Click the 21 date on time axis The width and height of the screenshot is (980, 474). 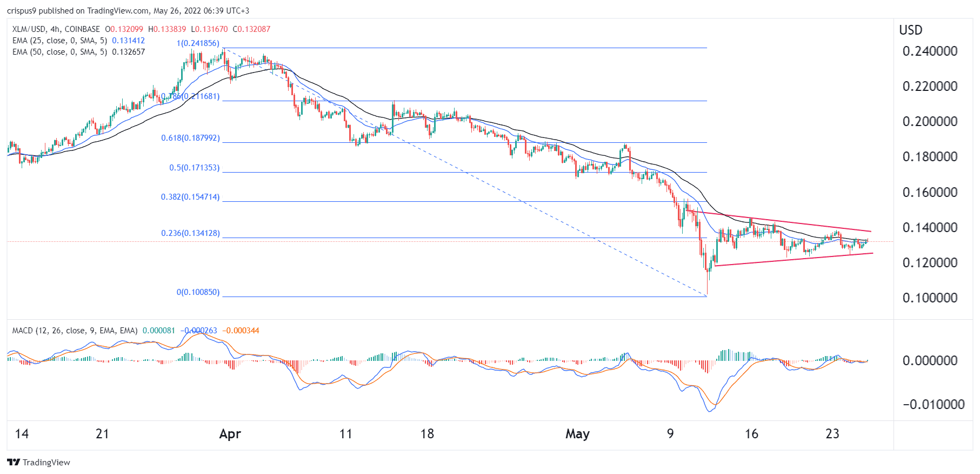coord(102,434)
